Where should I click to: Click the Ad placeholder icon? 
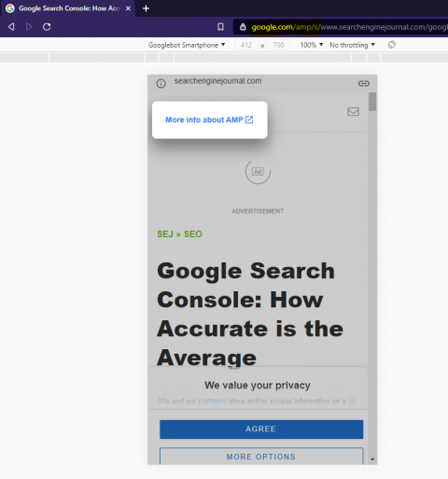click(258, 172)
